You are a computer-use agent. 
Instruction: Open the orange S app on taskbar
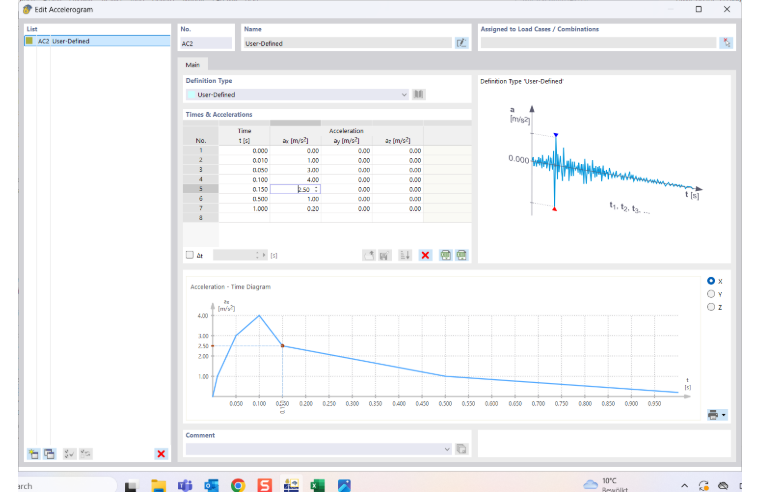(264, 485)
